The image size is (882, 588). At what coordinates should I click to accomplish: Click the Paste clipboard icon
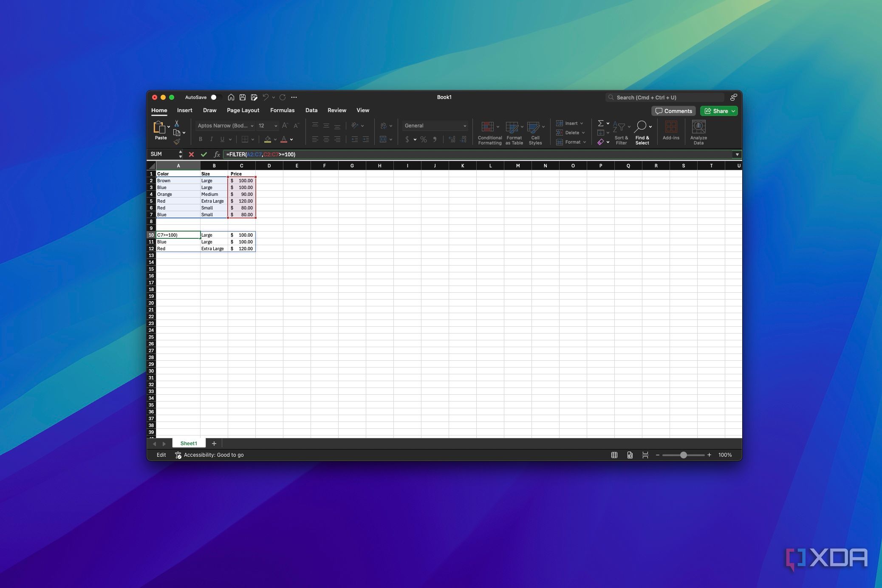click(159, 127)
